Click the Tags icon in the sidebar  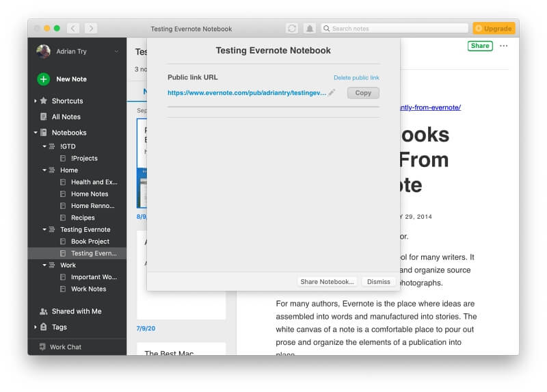tap(44, 327)
